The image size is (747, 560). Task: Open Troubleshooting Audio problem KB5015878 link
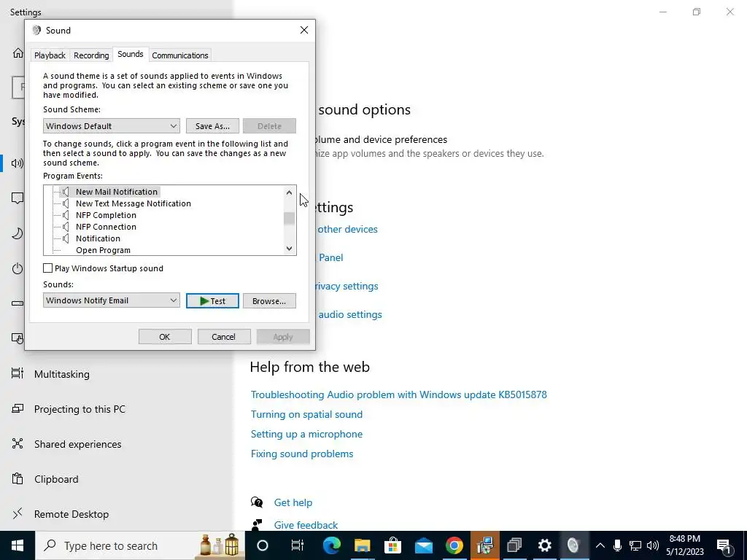[399, 394]
